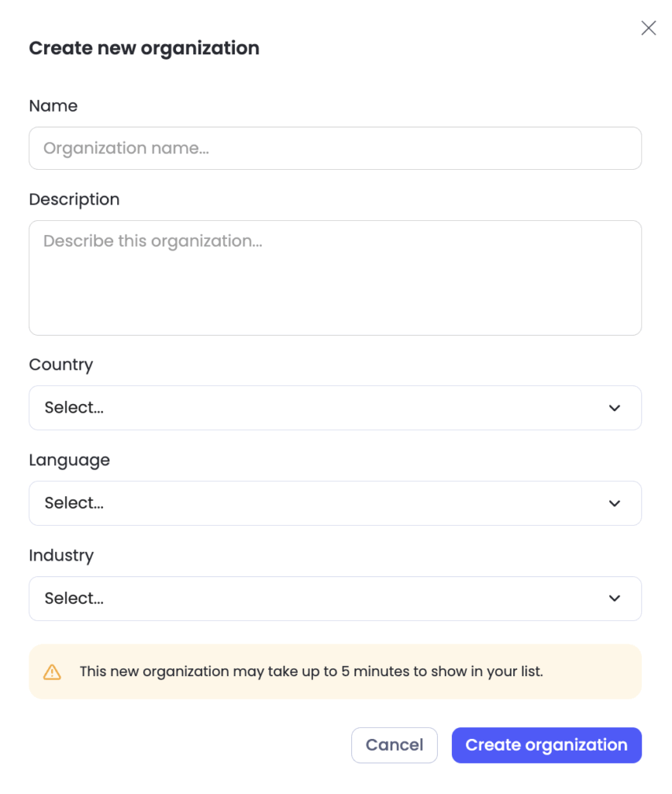Click the Country field label
This screenshot has height=794, width=672.
point(61,365)
